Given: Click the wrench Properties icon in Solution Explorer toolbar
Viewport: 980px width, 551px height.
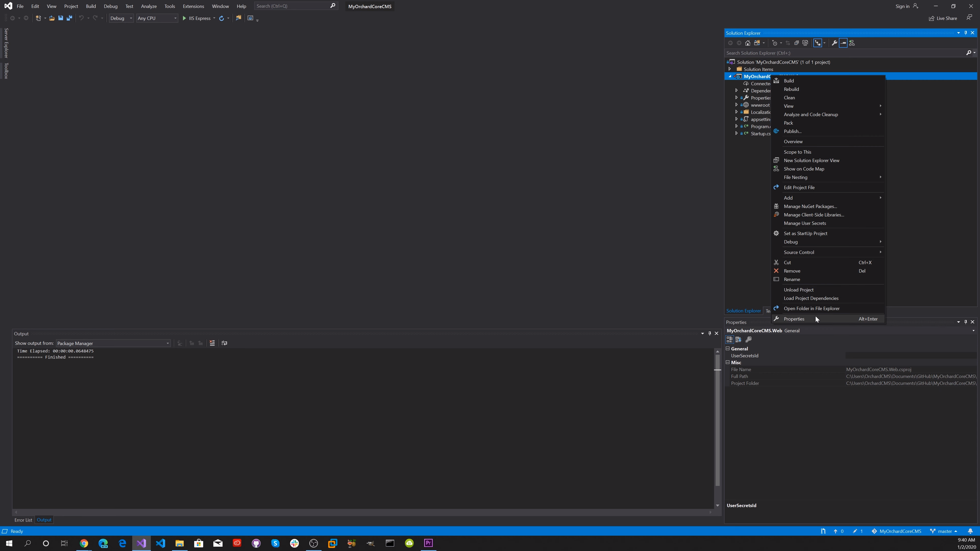Looking at the screenshot, I should click(834, 43).
